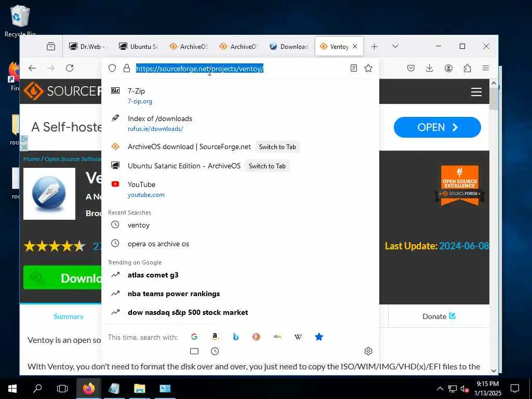
Task: Reload the current page
Action: coord(70,68)
